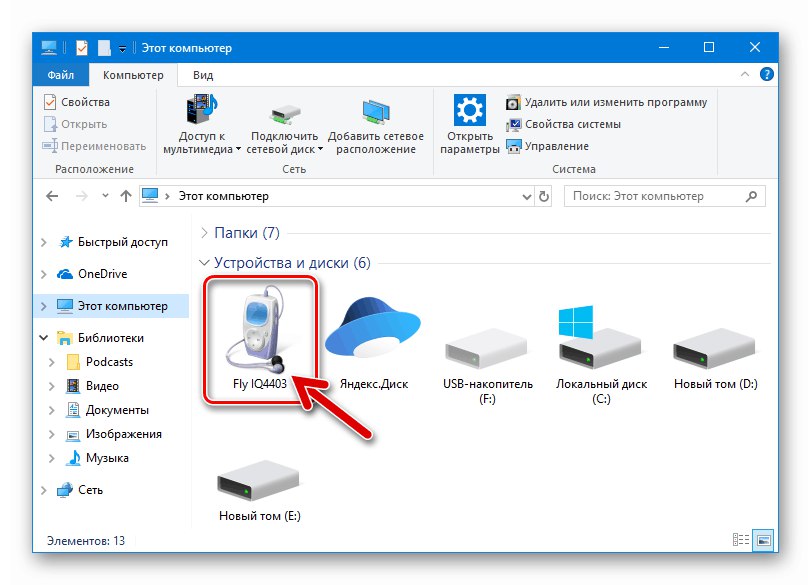Open Управление in the ribbon

click(547, 146)
